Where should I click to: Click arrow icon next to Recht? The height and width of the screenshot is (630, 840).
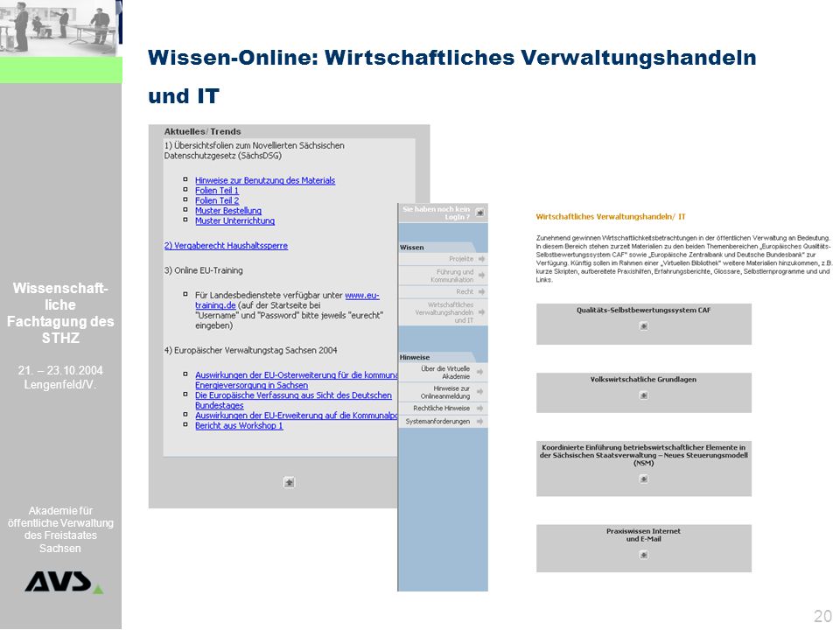tap(481, 292)
